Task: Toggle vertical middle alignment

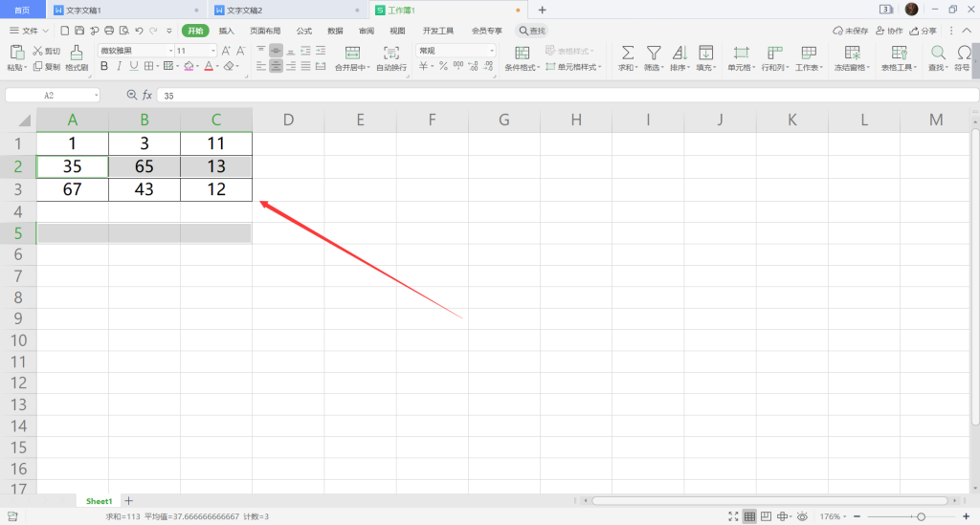Action: pos(276,51)
